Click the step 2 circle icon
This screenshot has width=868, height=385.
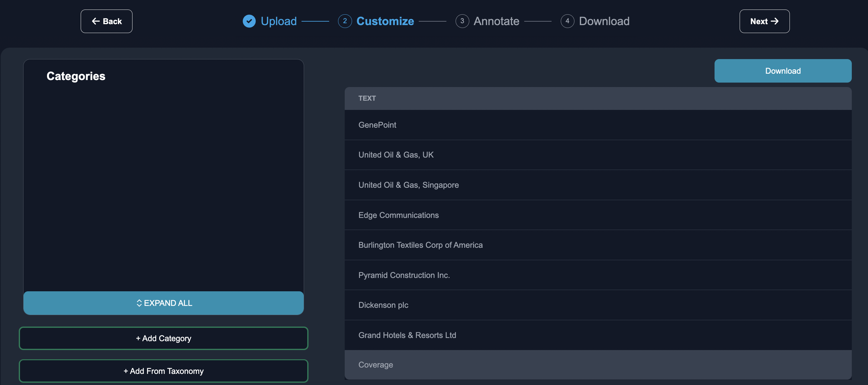pyautogui.click(x=345, y=21)
